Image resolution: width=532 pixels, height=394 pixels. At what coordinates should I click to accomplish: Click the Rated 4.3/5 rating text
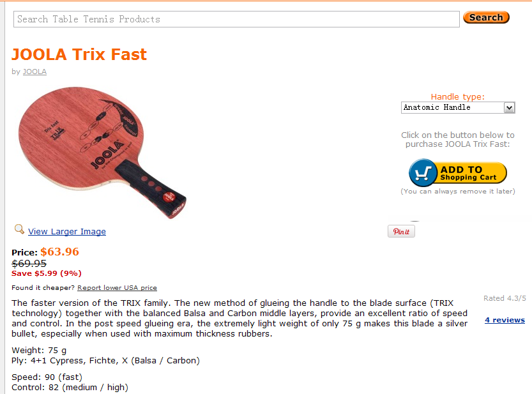(505, 298)
